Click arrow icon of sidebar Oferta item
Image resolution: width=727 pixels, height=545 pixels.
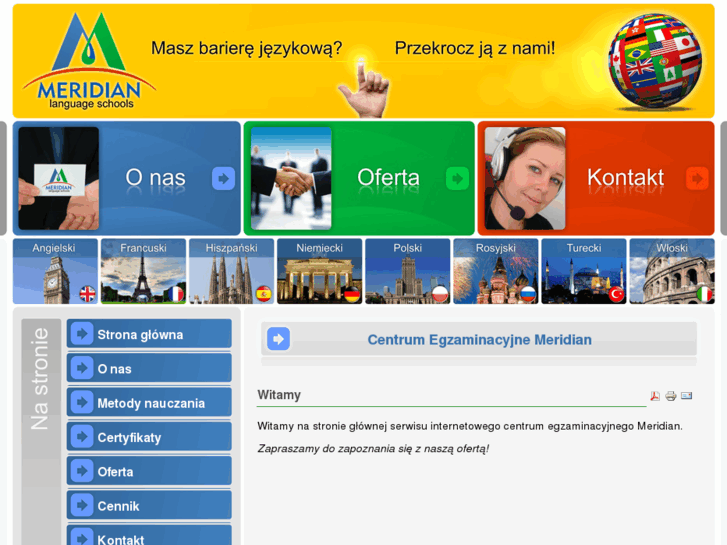[x=82, y=471]
